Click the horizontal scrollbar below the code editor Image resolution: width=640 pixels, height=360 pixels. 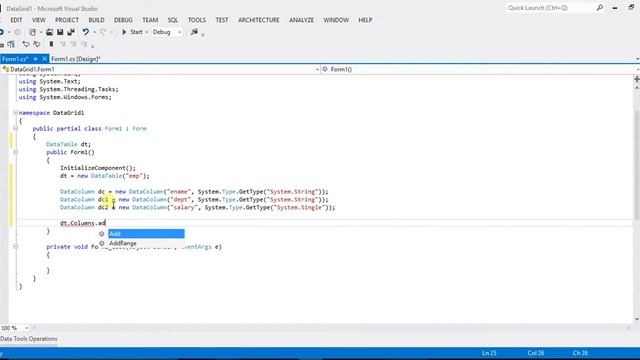331,328
